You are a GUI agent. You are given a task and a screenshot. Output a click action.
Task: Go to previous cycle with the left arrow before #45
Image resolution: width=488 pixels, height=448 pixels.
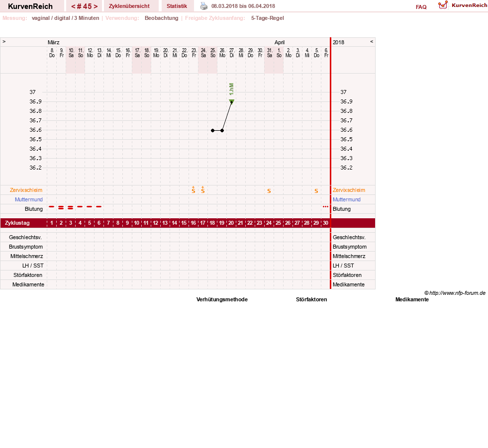[x=73, y=6]
